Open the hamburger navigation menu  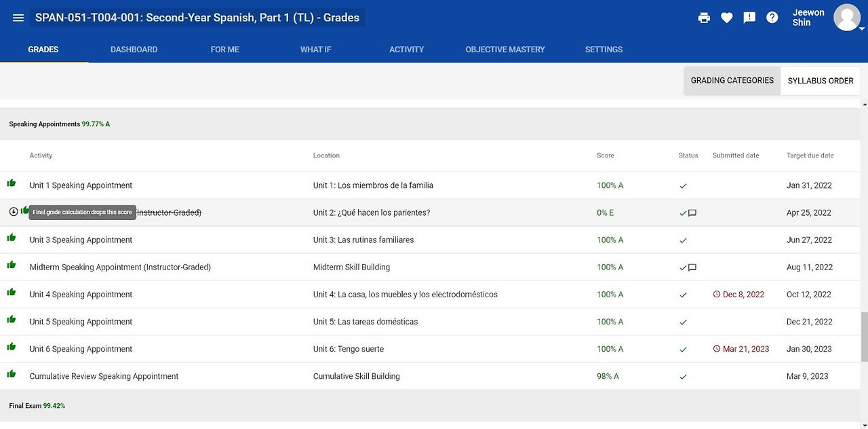[x=18, y=18]
